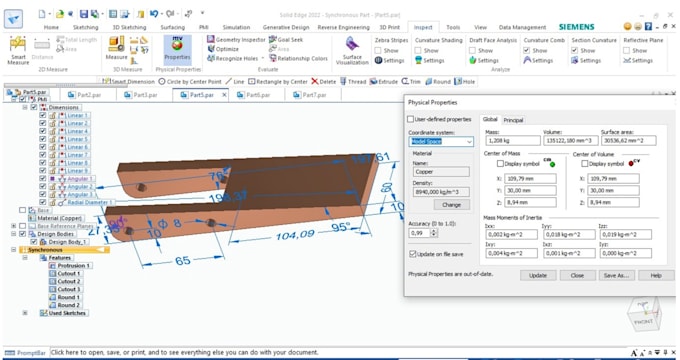This screenshot has height=360, width=680.
Task: Click the Delete command in the toolbar
Action: (324, 82)
